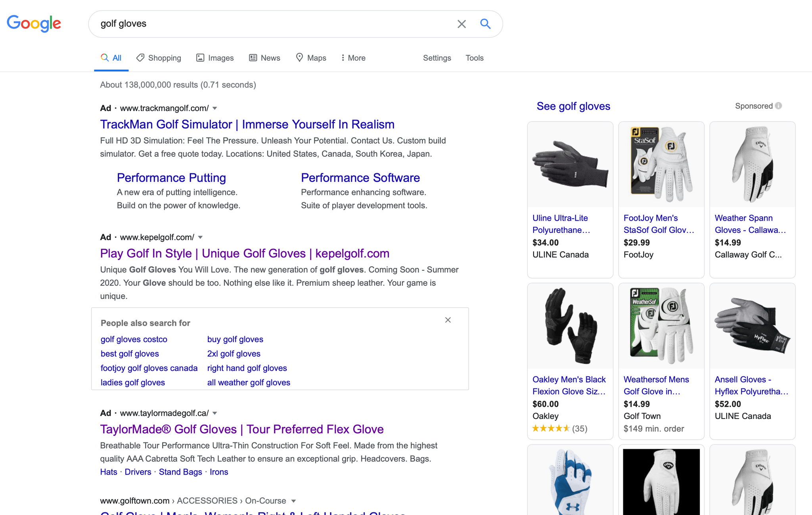Image resolution: width=812 pixels, height=515 pixels.
Task: Open Settings menu
Action: coord(437,58)
